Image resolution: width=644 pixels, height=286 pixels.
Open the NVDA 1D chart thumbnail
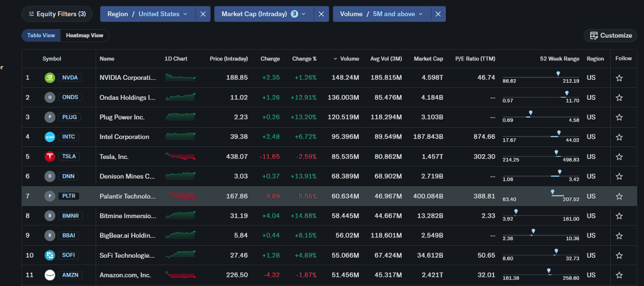click(x=180, y=77)
